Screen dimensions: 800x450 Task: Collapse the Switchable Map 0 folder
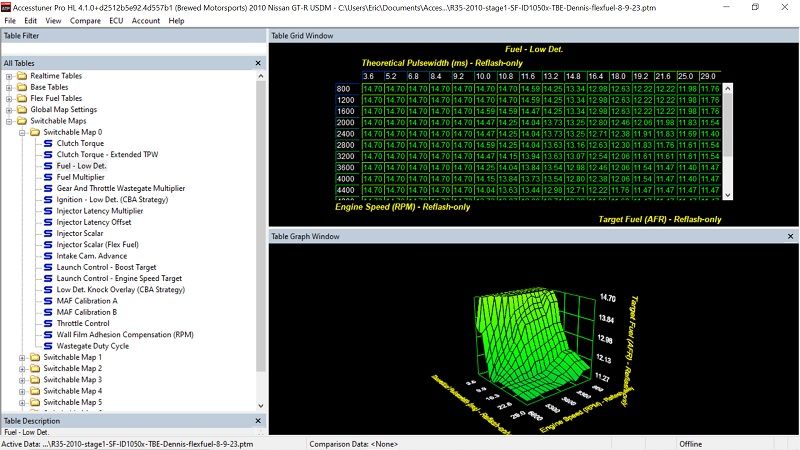pyautogui.click(x=22, y=133)
